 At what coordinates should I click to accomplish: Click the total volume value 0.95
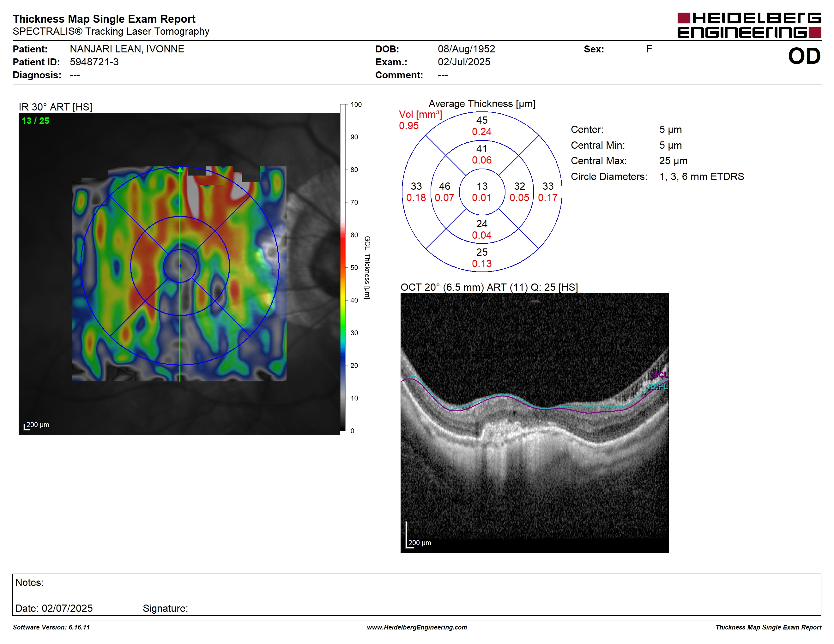408,126
